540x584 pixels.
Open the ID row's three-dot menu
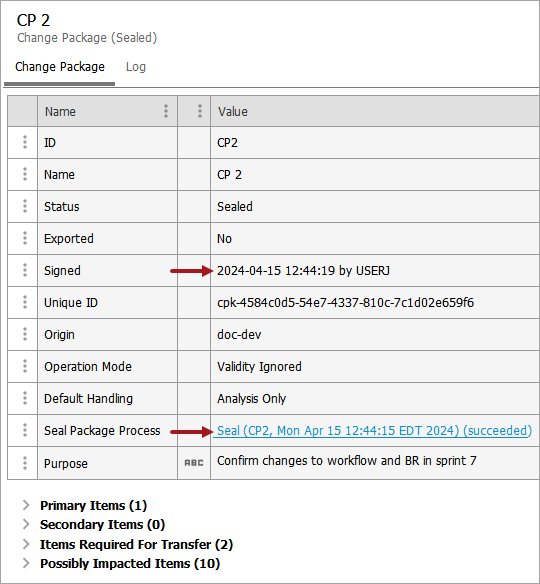tap(25, 142)
